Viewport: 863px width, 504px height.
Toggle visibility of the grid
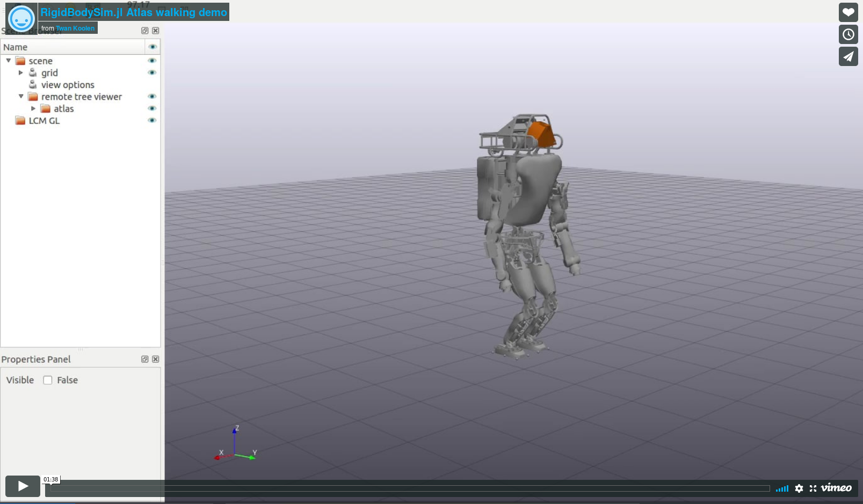click(152, 72)
